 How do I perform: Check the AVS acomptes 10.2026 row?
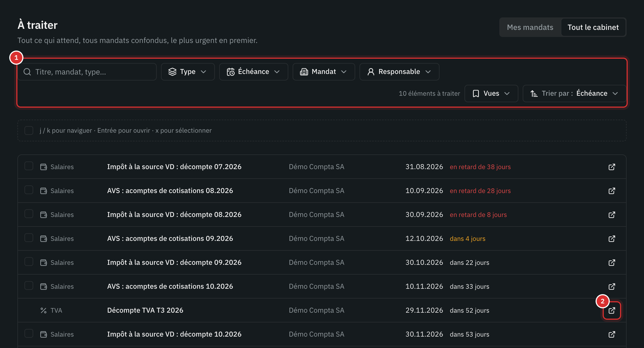click(x=29, y=285)
